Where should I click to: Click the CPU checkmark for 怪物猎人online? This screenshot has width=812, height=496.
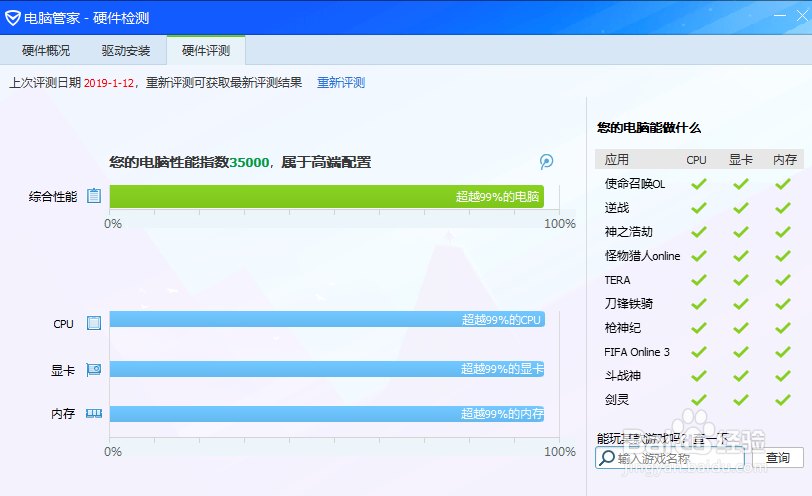point(699,256)
